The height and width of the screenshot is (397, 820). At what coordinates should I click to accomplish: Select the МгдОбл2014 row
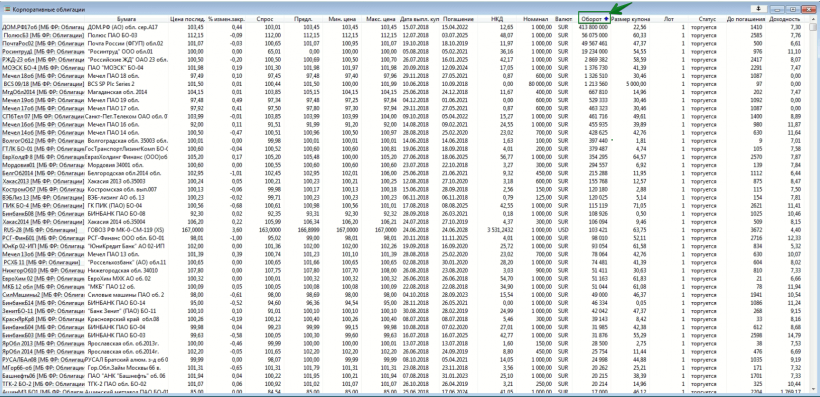tap(405, 92)
